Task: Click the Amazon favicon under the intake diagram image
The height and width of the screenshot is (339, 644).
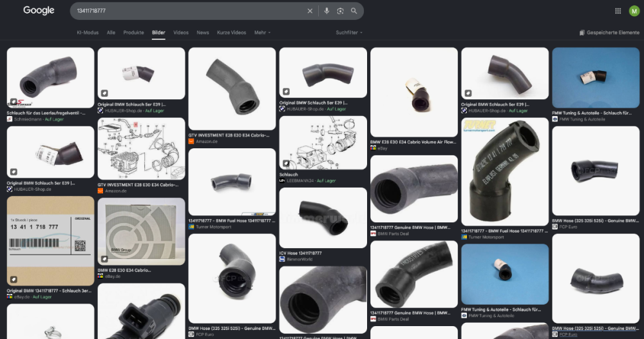Action: tap(100, 191)
